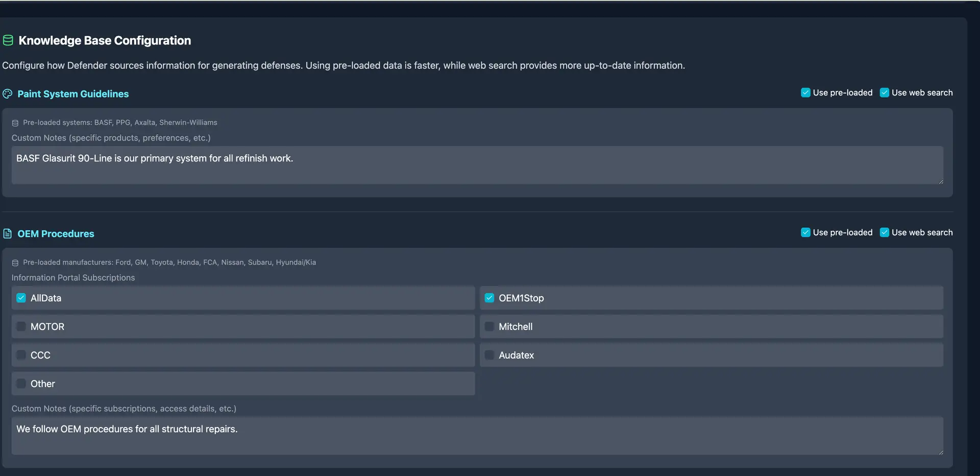Click the Configure how Defender sources information text

pos(344,65)
